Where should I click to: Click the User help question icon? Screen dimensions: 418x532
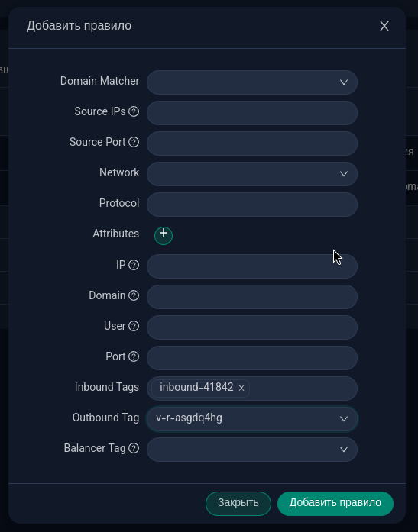pyautogui.click(x=134, y=326)
